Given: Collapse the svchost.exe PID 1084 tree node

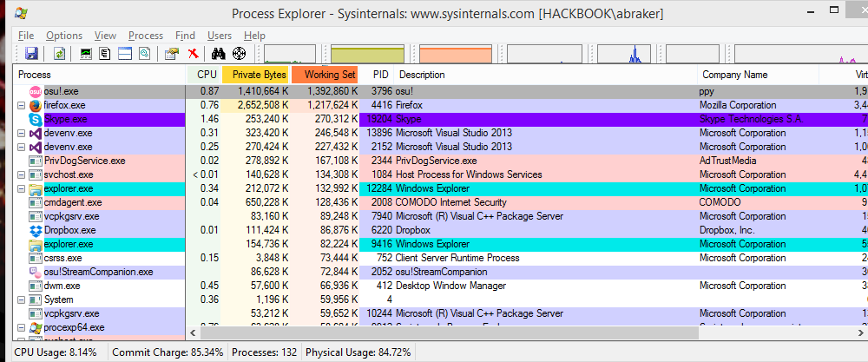Looking at the screenshot, I should [x=22, y=174].
